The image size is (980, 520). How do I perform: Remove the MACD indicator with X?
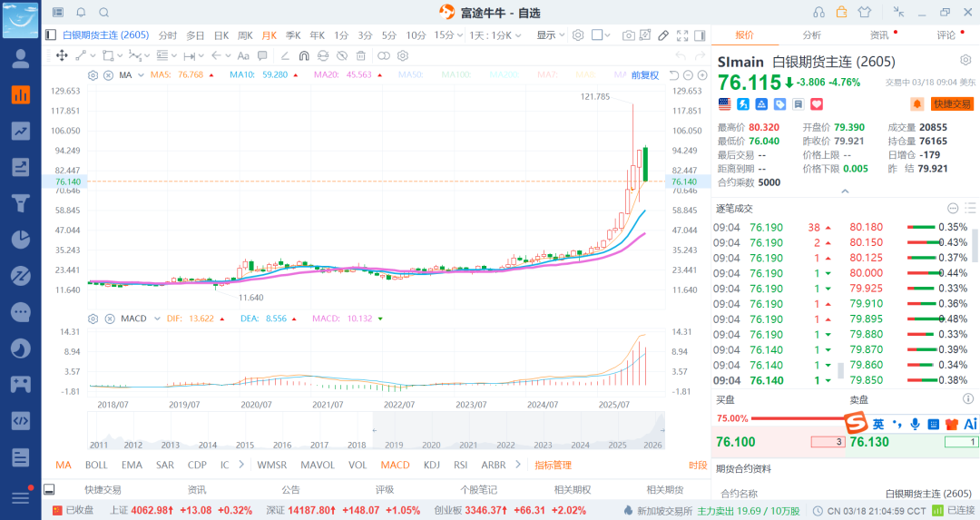click(110, 319)
